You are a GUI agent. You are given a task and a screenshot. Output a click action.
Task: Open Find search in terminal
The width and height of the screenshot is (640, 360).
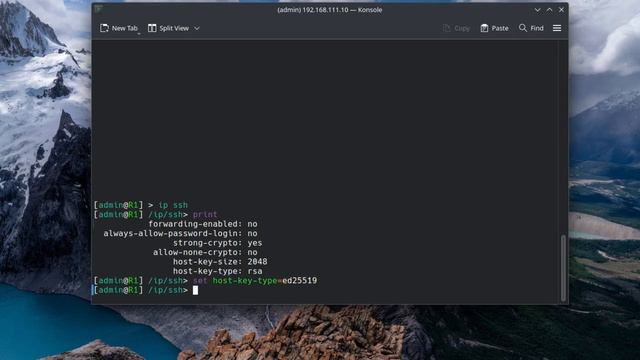(x=531, y=28)
